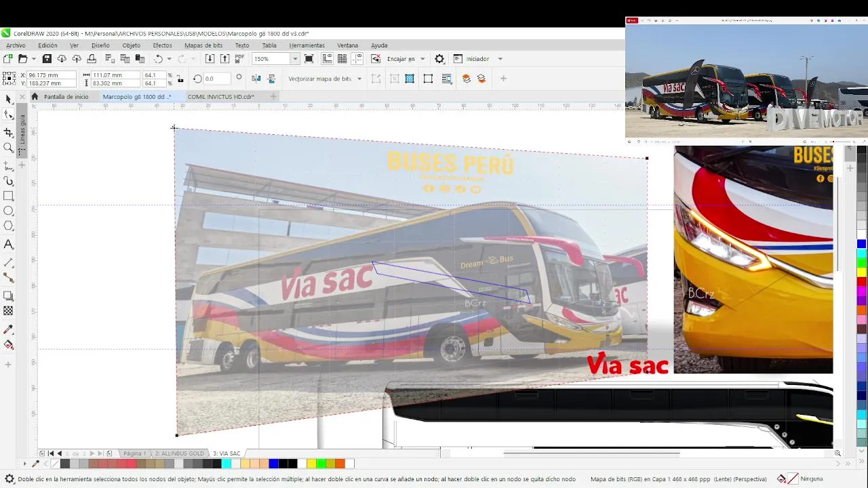
Task: Select the Connector tool
Action: pyautogui.click(x=8, y=278)
